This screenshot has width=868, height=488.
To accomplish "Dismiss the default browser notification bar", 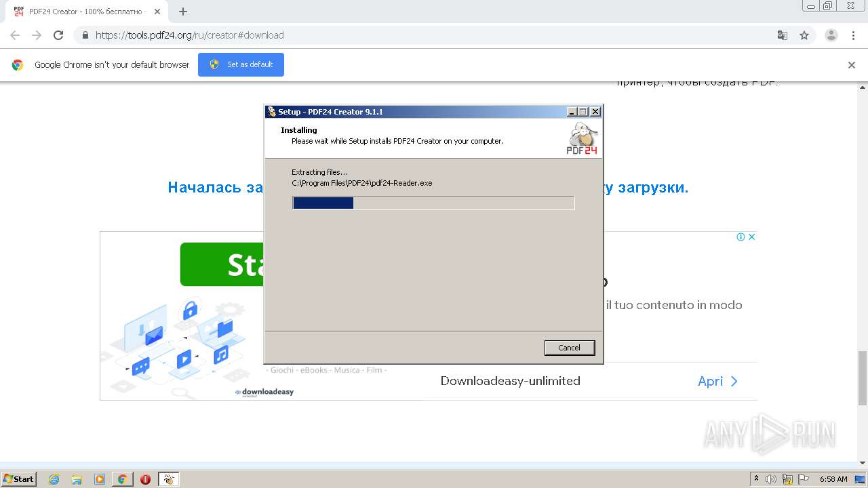I will tap(852, 65).
